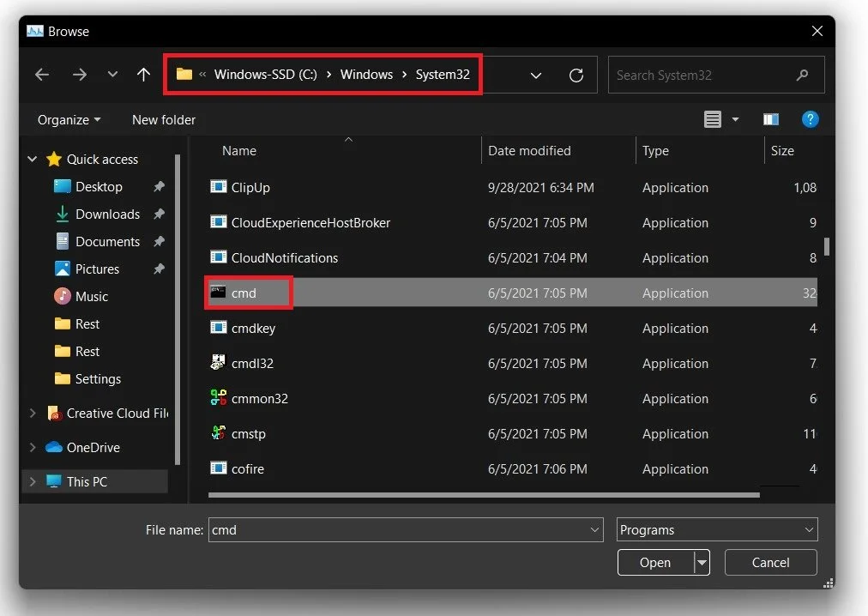Open the Programs file type dropdown
868x616 pixels.
pos(717,529)
